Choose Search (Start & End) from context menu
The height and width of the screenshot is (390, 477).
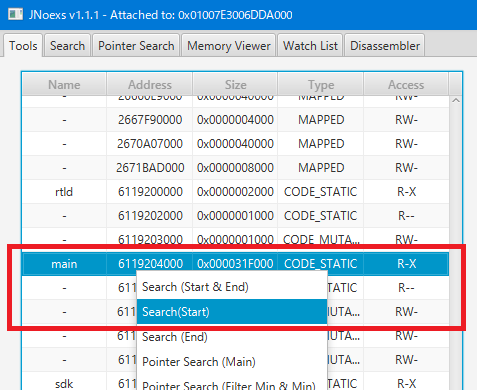pos(232,287)
